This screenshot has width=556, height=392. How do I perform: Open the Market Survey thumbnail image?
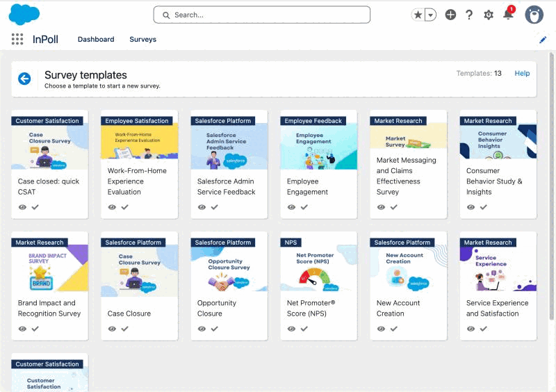click(409, 137)
